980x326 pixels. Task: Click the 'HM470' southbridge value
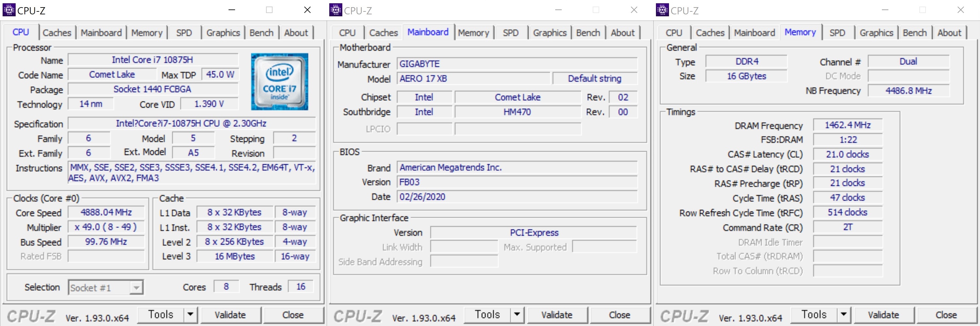tap(518, 112)
